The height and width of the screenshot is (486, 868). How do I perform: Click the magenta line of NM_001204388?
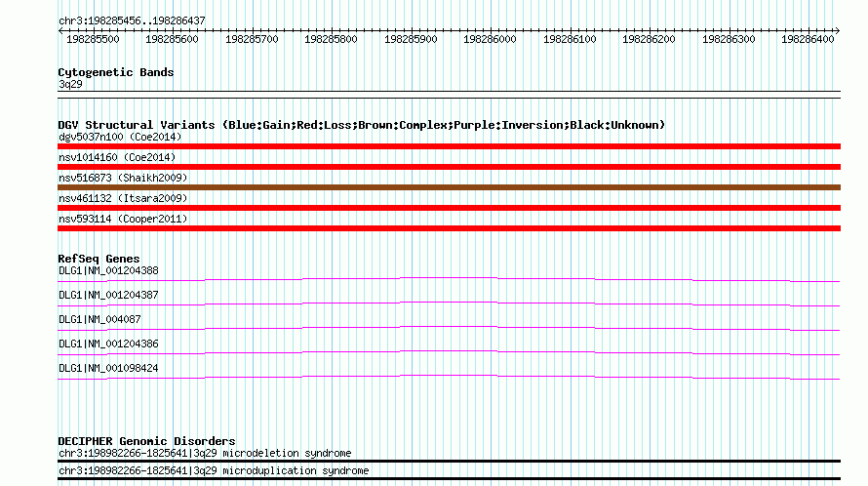449,279
